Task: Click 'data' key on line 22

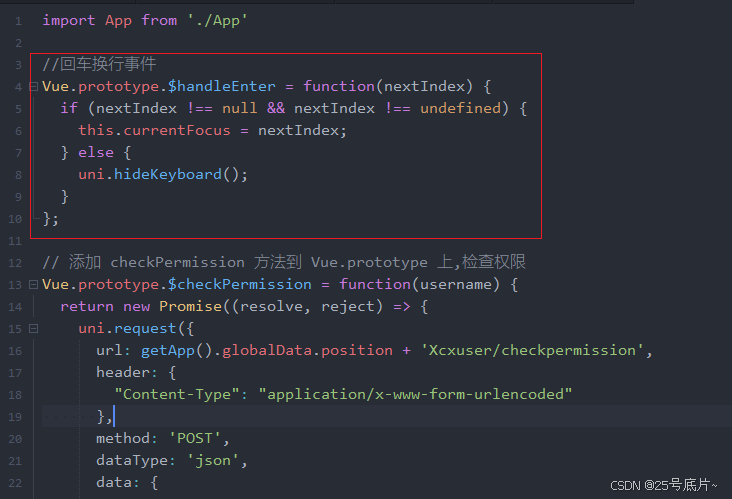Action: pyautogui.click(x=114, y=483)
